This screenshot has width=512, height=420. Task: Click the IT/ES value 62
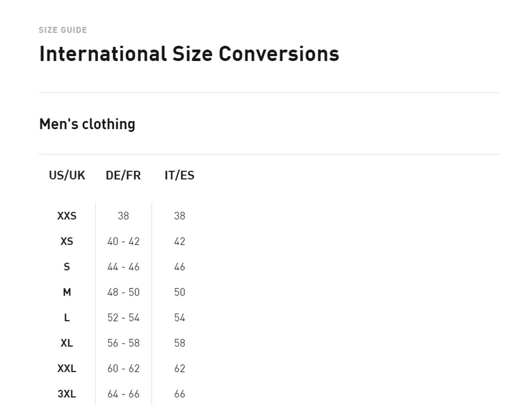(x=180, y=368)
